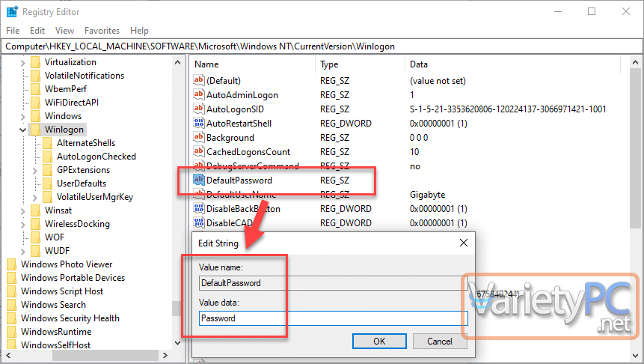Select the Gigabyte data value
This screenshot has width=644, height=364.
[427, 194]
